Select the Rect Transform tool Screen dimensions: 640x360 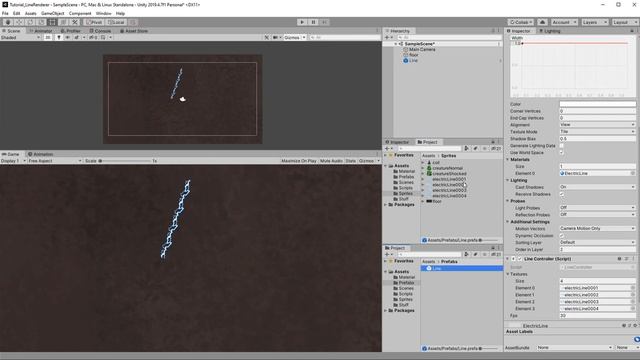(x=52, y=22)
